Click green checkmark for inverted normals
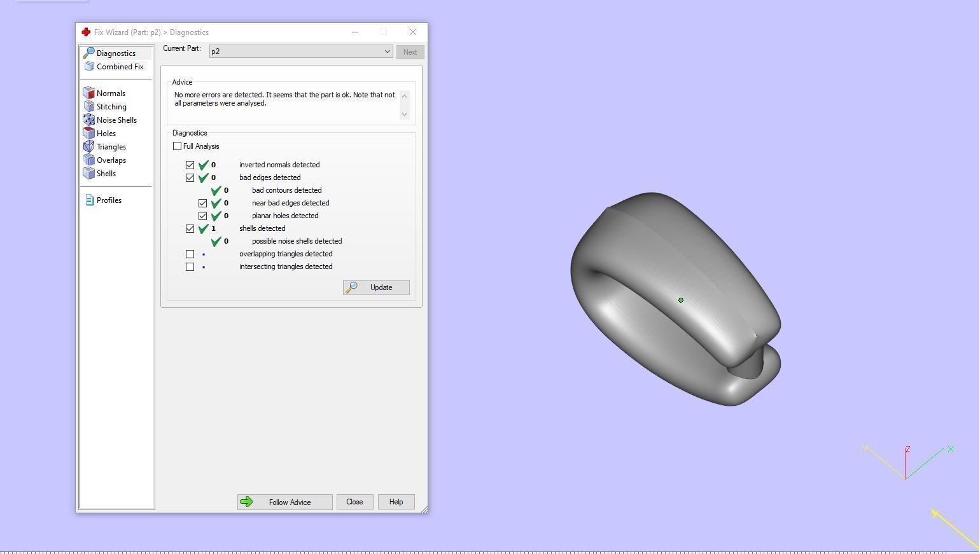The height and width of the screenshot is (554, 980). tap(204, 165)
